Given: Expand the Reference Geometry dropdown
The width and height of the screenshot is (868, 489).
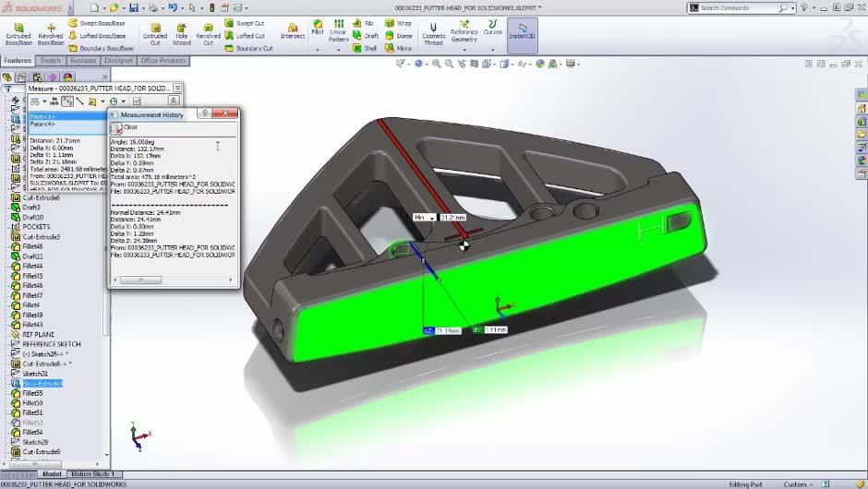Looking at the screenshot, I should click(464, 48).
